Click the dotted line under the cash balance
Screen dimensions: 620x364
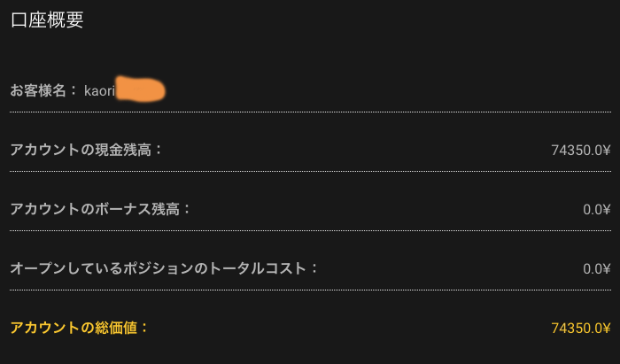tap(310, 172)
